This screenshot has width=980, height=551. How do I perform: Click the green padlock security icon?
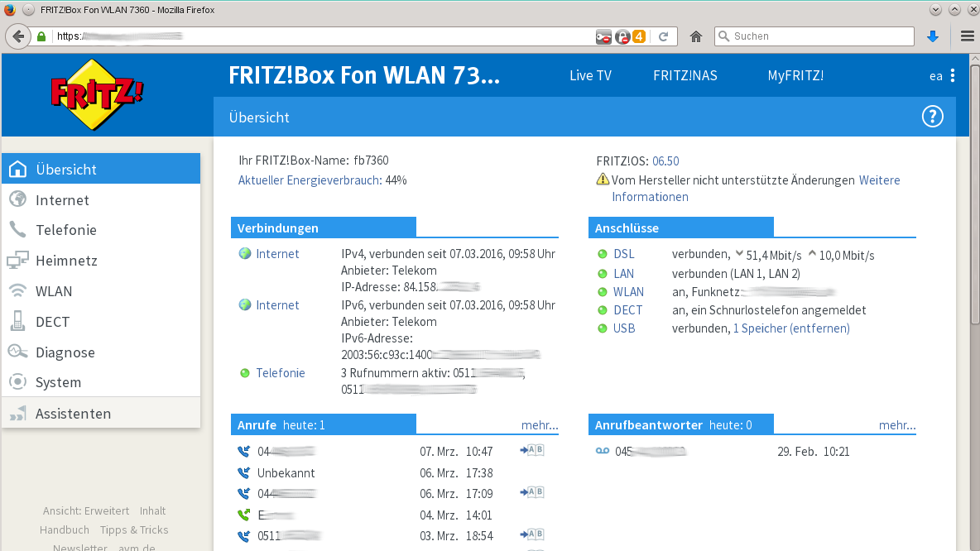(x=41, y=36)
